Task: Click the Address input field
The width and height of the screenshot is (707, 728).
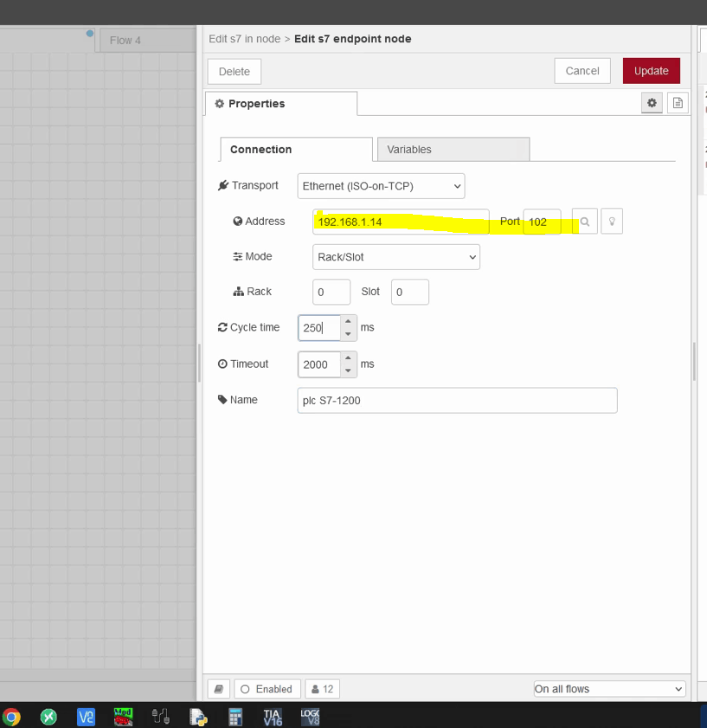Action: point(401,222)
